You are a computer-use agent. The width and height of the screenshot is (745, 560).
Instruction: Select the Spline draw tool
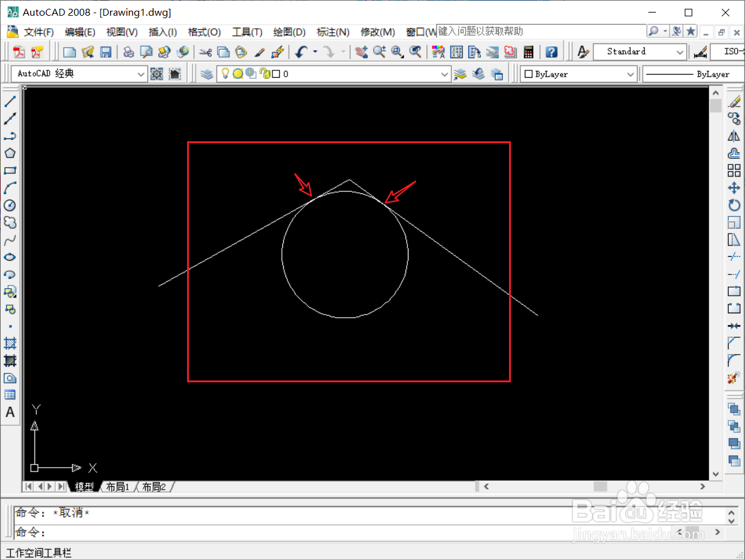pyautogui.click(x=10, y=240)
